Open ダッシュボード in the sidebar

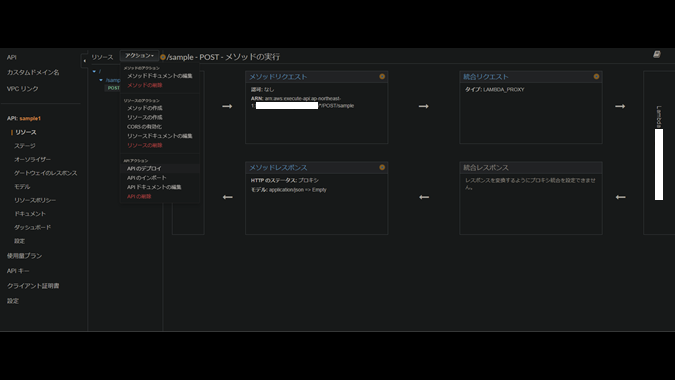(x=32, y=227)
